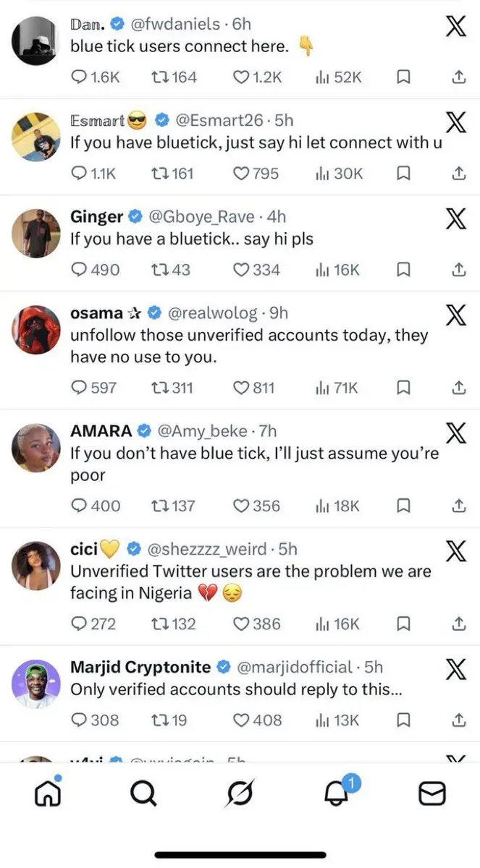Share AMARA's post
Screen dimensions: 480x868
coord(458,506)
